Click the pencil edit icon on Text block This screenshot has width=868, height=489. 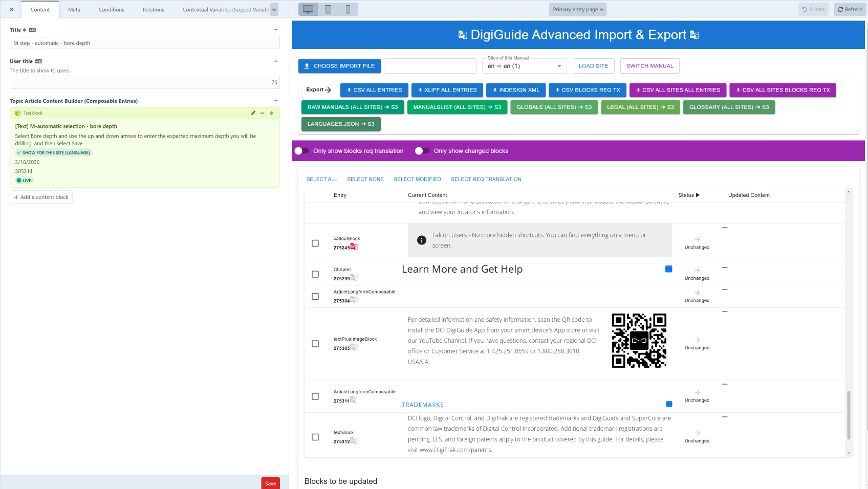[x=253, y=113]
